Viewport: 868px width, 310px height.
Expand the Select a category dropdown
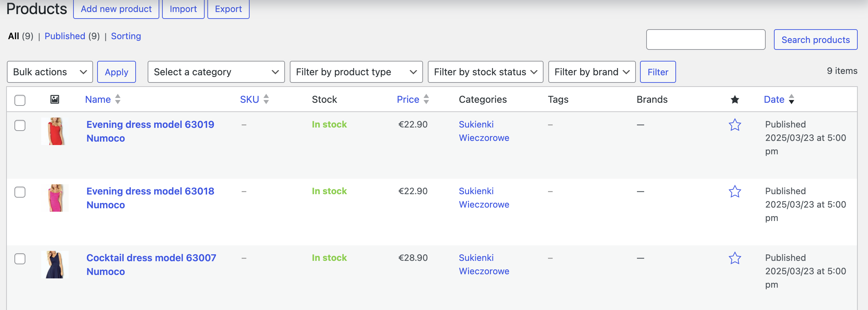point(216,72)
